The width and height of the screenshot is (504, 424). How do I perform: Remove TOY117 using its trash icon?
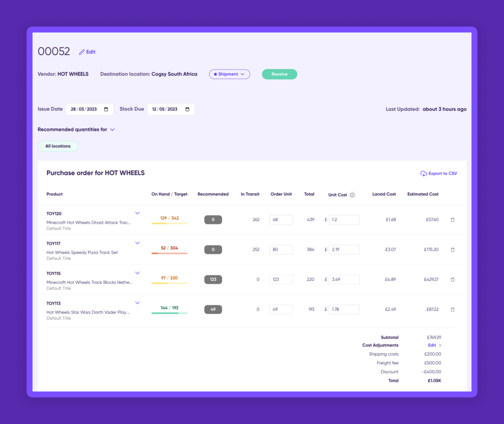coord(452,249)
